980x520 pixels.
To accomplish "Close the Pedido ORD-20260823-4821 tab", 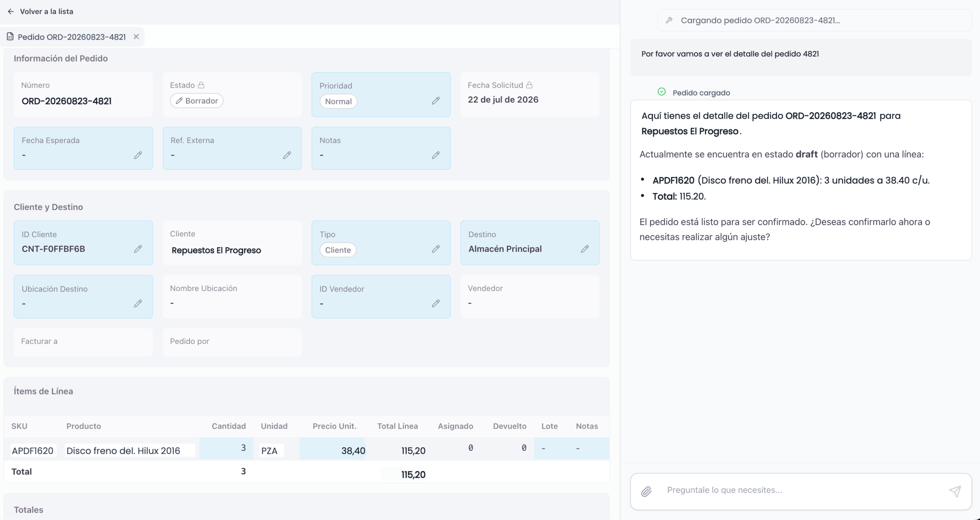I will (x=136, y=37).
